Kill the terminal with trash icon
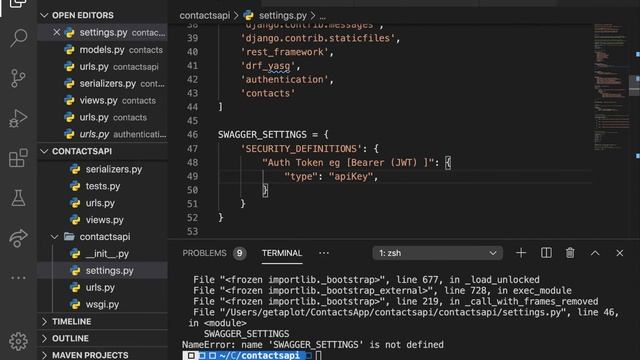Viewport: 640px width, 360px height. coord(570,253)
